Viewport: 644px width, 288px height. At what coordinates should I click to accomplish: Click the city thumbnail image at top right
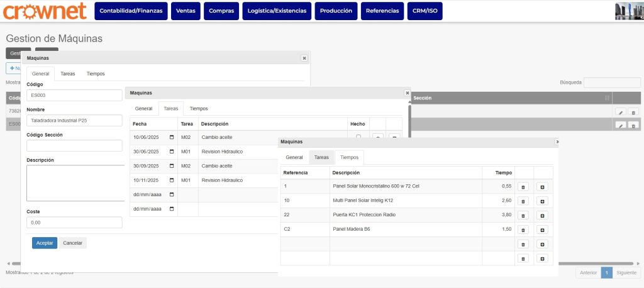(628, 11)
